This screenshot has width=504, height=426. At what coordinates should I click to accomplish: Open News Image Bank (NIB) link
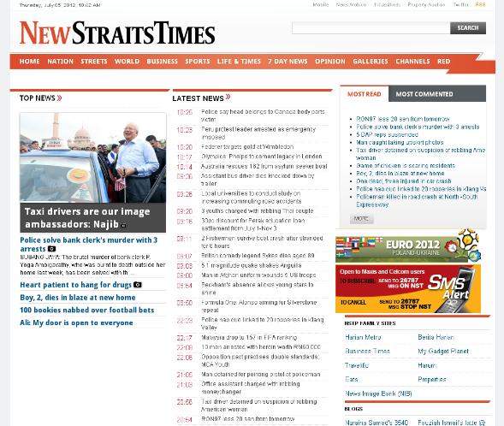(378, 393)
